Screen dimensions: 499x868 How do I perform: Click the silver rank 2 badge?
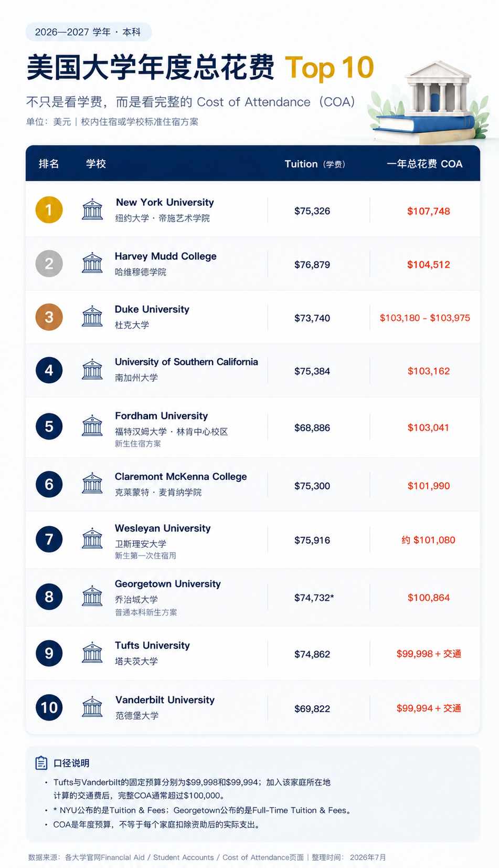pos(49,264)
